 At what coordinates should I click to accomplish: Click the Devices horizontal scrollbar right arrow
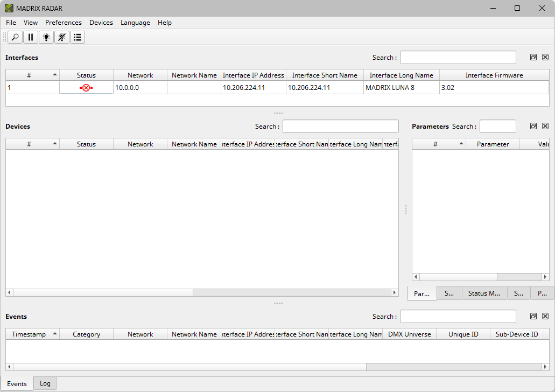coord(395,292)
